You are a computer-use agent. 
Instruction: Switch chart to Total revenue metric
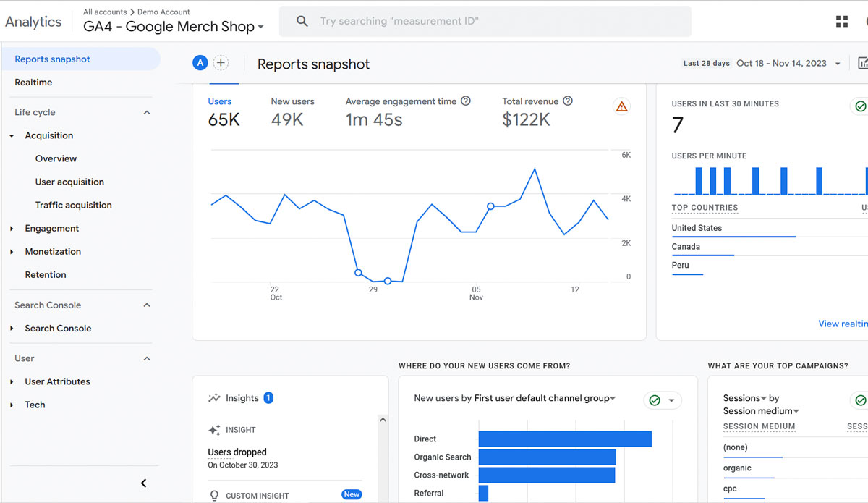[x=537, y=113]
